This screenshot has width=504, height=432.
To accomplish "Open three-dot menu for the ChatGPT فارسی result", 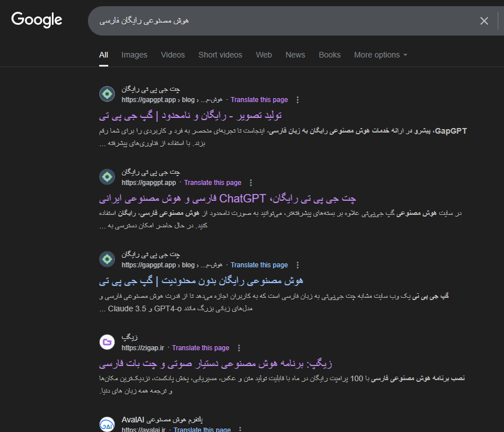I will pos(251,183).
